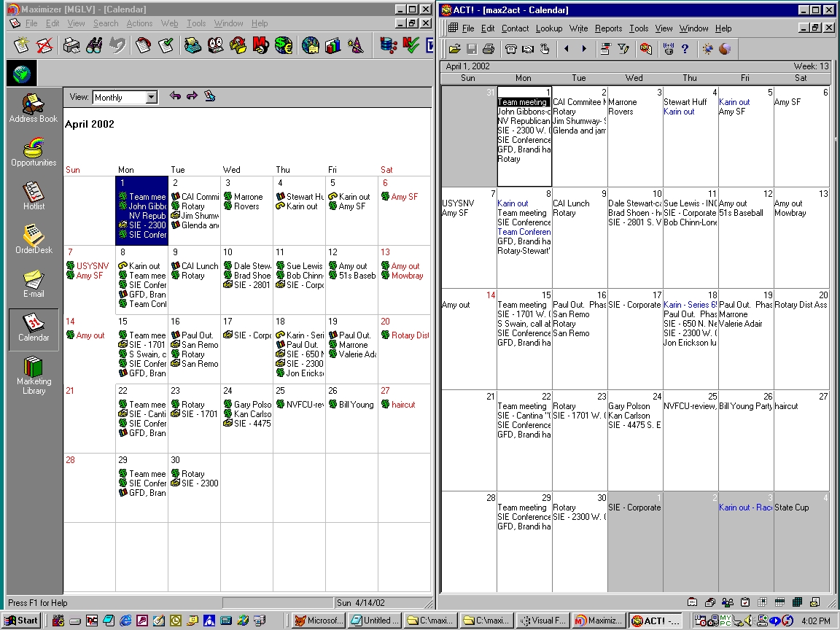This screenshot has height=630, width=840.
Task: Click the question mark help icon in ACT!
Action: (x=685, y=50)
